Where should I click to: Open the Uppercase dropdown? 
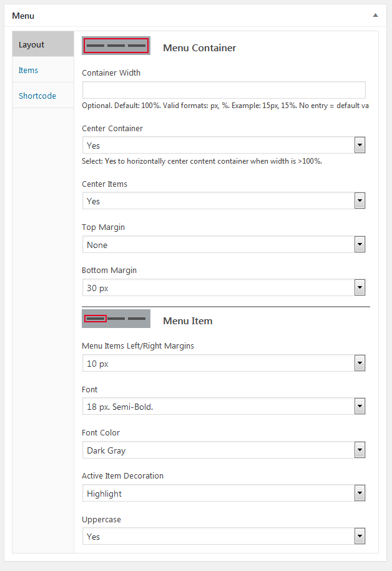[223, 537]
